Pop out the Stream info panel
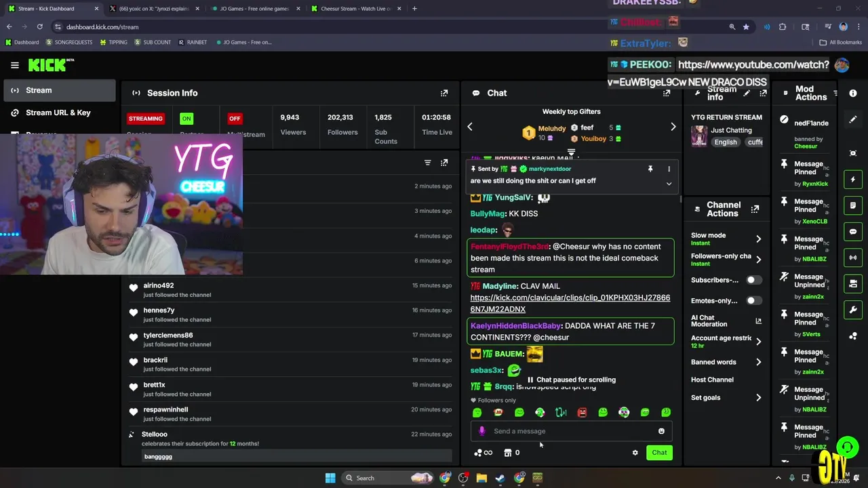Image resolution: width=868 pixels, height=488 pixels. coord(763,93)
